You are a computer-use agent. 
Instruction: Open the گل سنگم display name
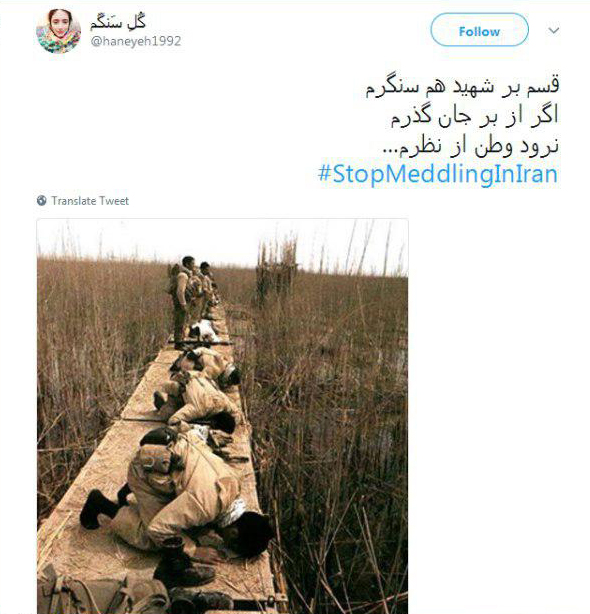pos(117,22)
